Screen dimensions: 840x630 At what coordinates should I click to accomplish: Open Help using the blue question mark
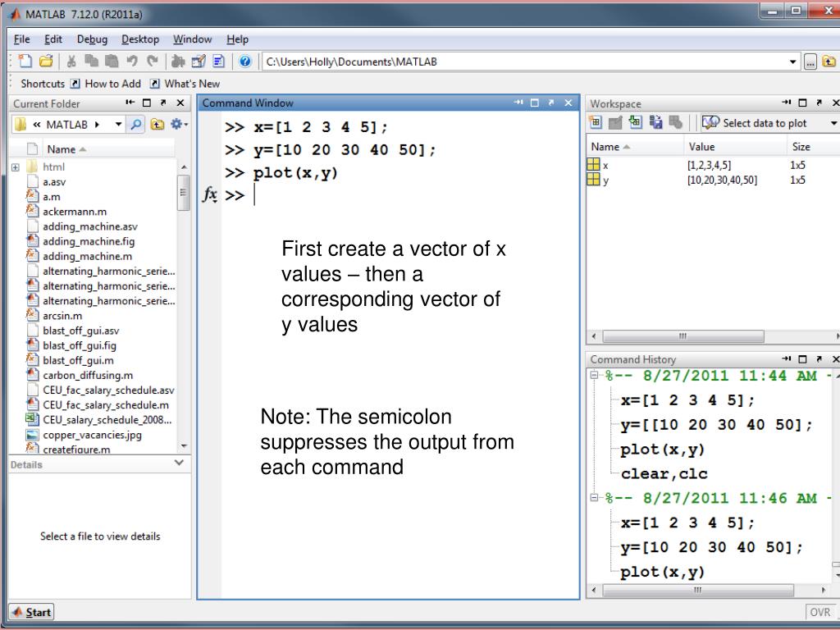244,62
